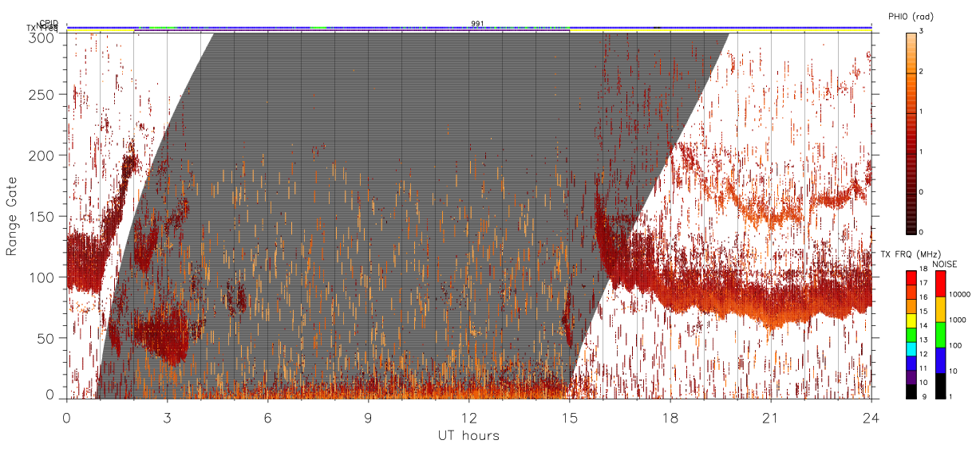
Task: Click the PHI0 (rad) colorbar title
Action: 911,16
